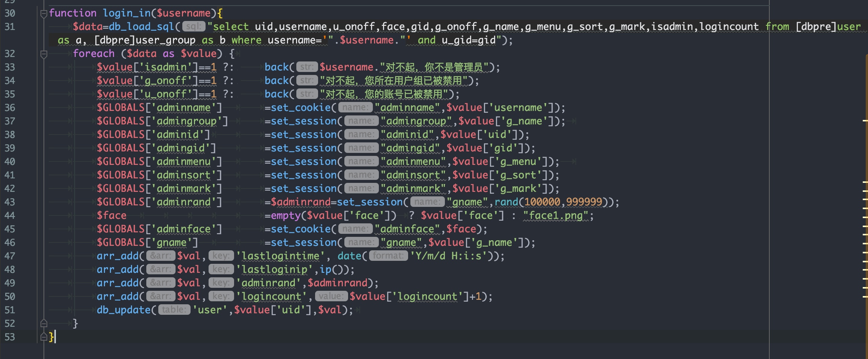Click the 'table:' hint in db_update call

point(174,310)
